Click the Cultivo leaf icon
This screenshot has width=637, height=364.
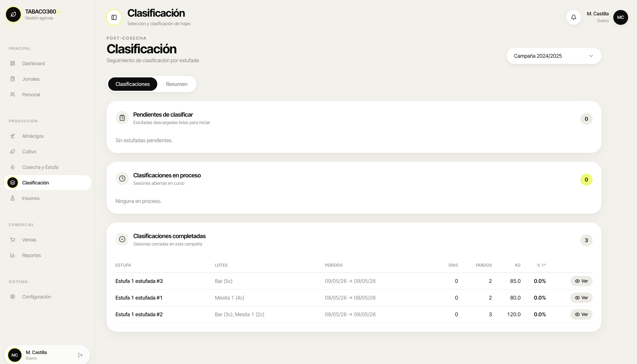13,151
